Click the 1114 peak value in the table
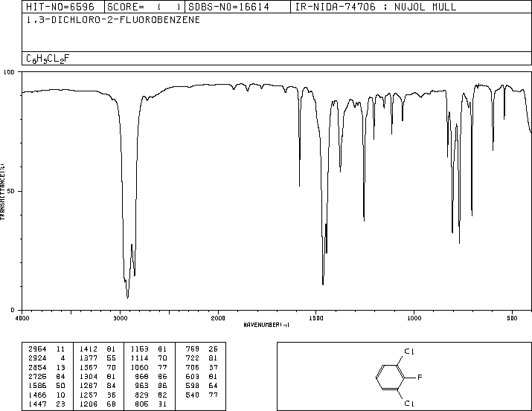This screenshot has height=411, width=532. pyautogui.click(x=139, y=358)
